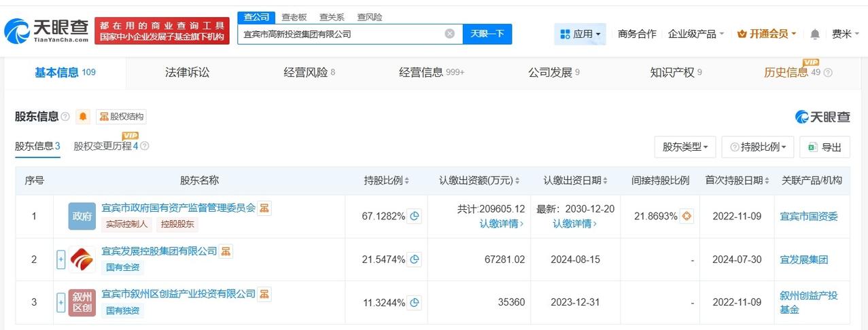This screenshot has height=330, width=868.
Task: Open the 费米 user account dropdown
Action: point(846,34)
